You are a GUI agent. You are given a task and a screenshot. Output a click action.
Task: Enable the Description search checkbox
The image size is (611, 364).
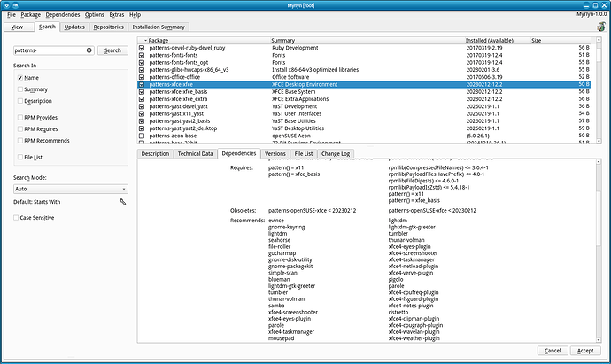click(20, 101)
